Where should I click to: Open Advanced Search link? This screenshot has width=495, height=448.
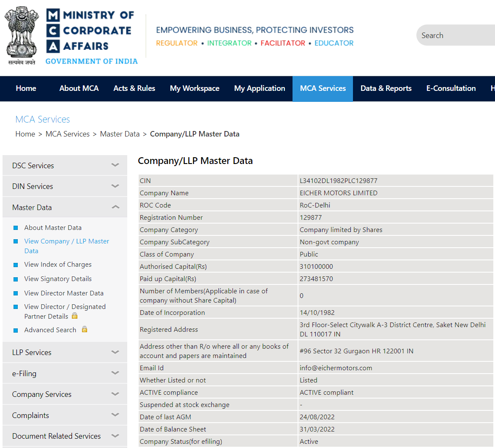pyautogui.click(x=50, y=330)
